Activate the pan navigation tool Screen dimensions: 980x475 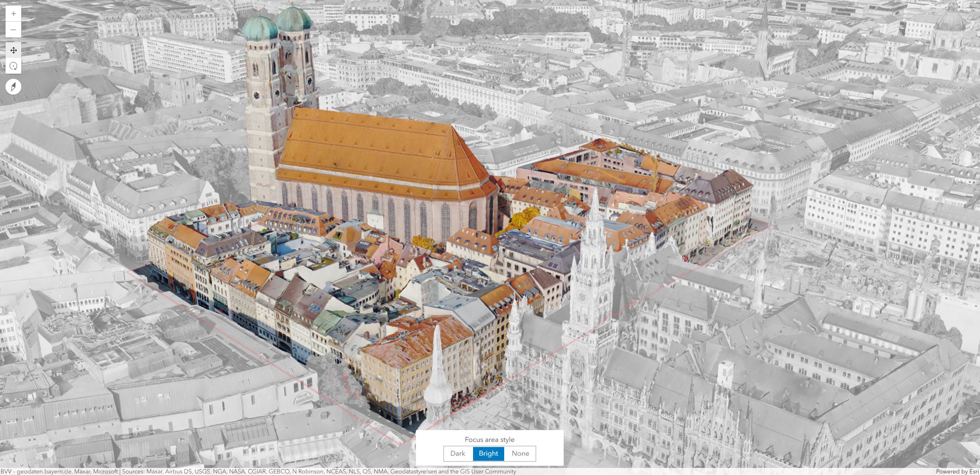(x=13, y=50)
